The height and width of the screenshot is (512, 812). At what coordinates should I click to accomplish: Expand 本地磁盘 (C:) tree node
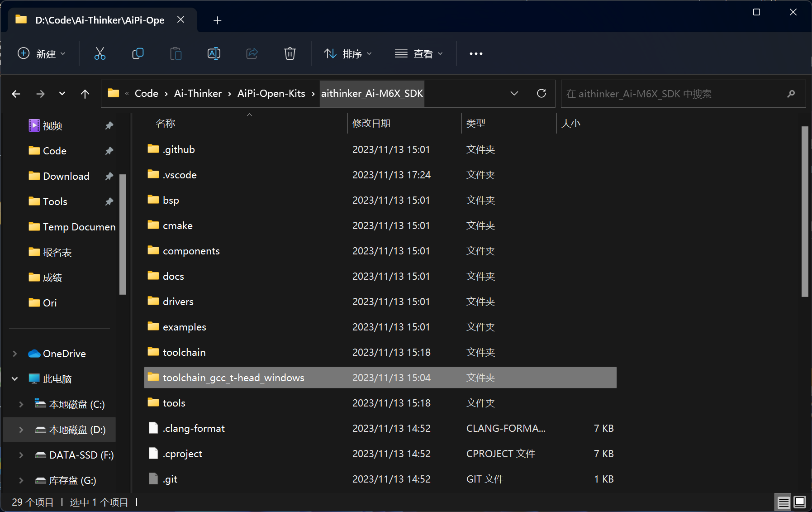click(x=21, y=404)
